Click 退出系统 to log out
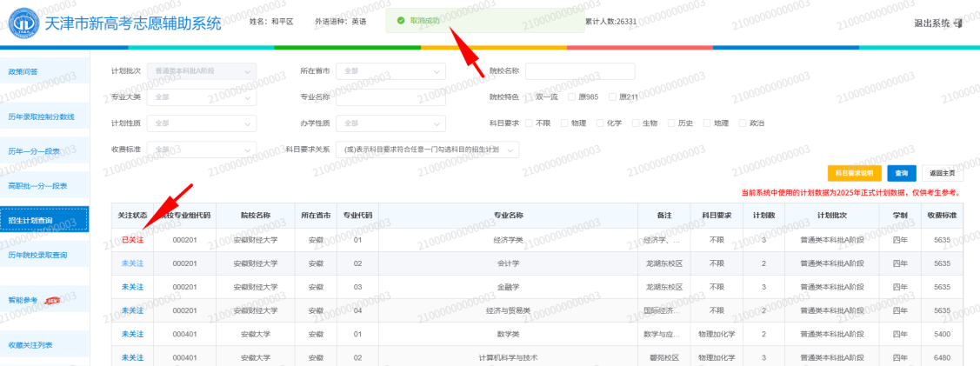Screen dimensions: 980x366 pyautogui.click(x=932, y=23)
